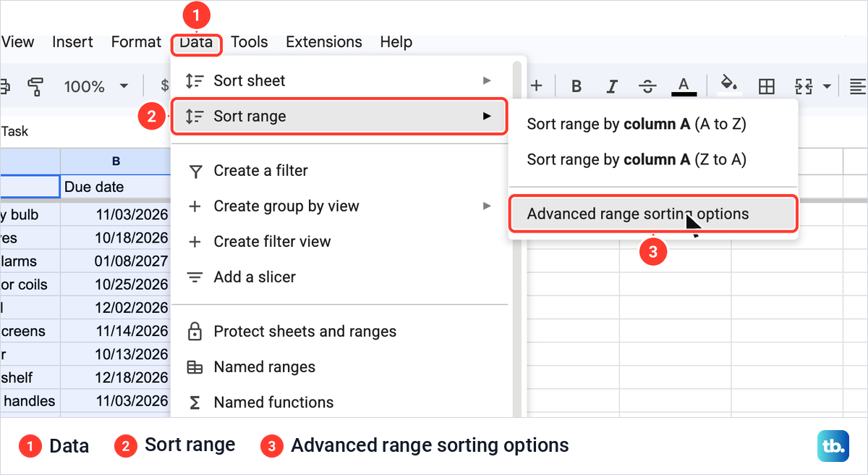
Task: Click the tb. logo badge
Action: pos(834,447)
